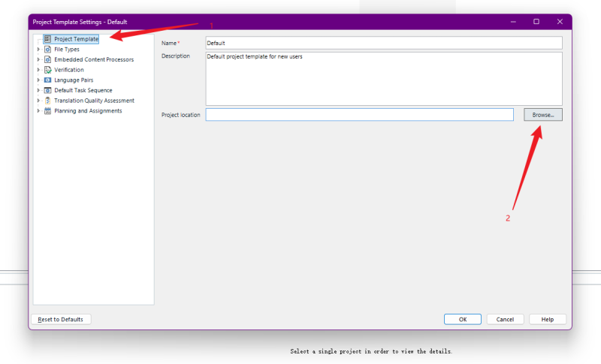Click the Project Template tree icon
The image size is (601, 364).
tap(48, 39)
